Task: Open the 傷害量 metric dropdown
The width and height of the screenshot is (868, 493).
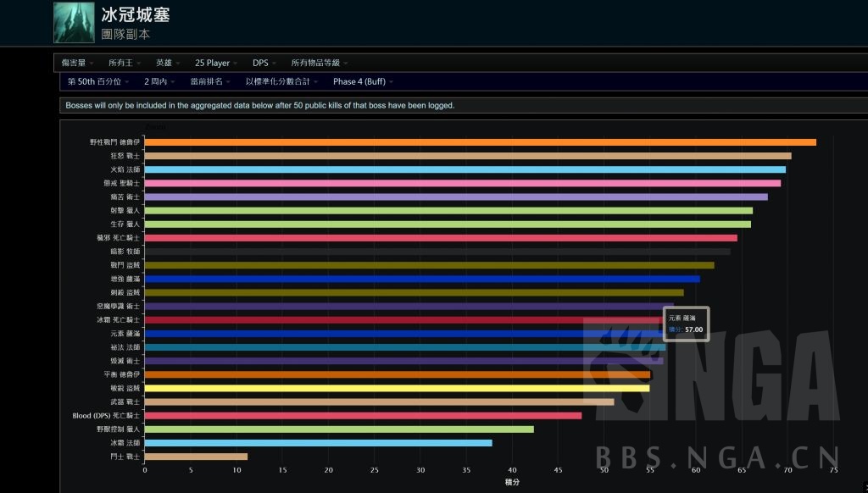Action: [77, 63]
